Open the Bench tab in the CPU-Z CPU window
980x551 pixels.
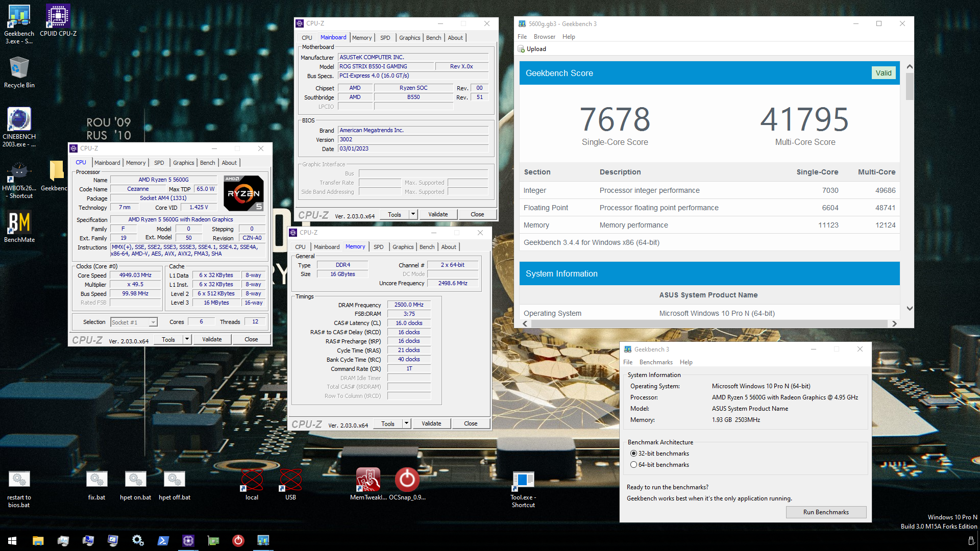pos(208,163)
